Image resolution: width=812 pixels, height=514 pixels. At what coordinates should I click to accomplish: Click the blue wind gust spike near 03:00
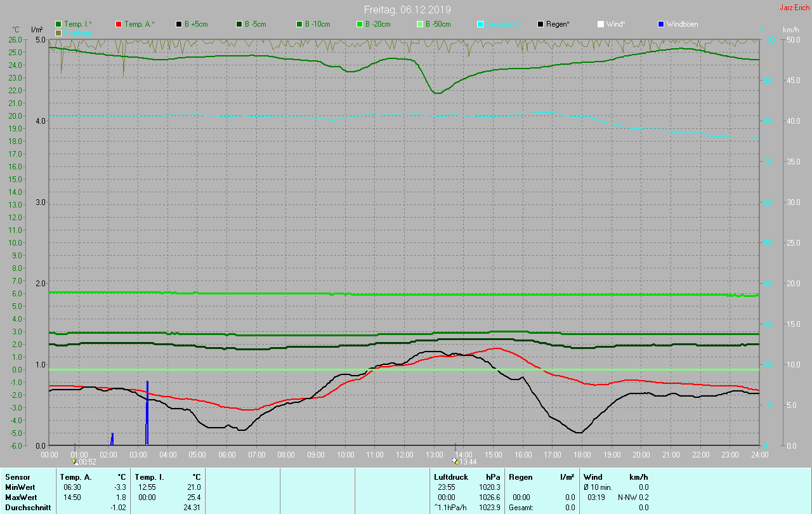tap(147, 412)
